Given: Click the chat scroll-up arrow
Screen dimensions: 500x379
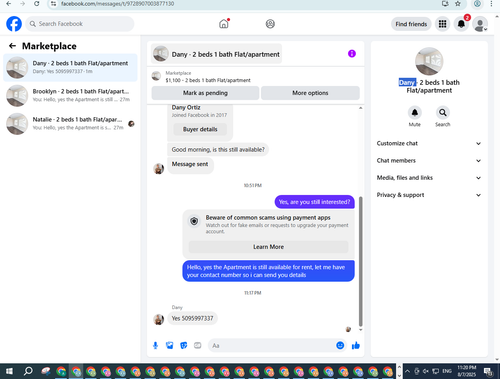Looking at the screenshot, I should coord(360,108).
